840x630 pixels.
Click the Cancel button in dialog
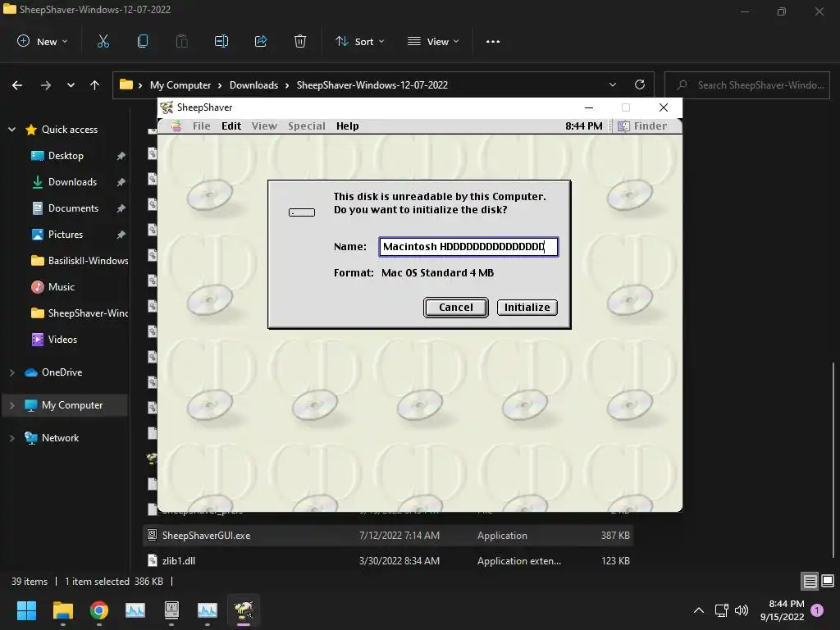(456, 308)
